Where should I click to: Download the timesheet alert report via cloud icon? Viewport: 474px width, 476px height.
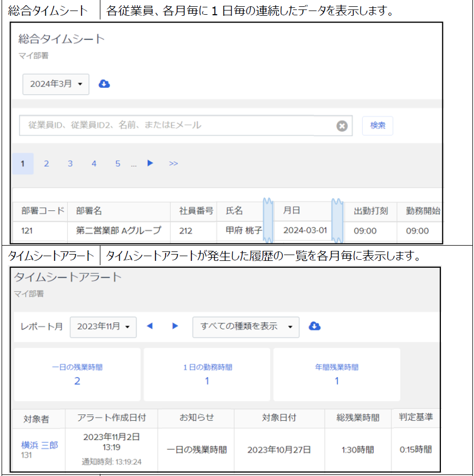point(315,326)
